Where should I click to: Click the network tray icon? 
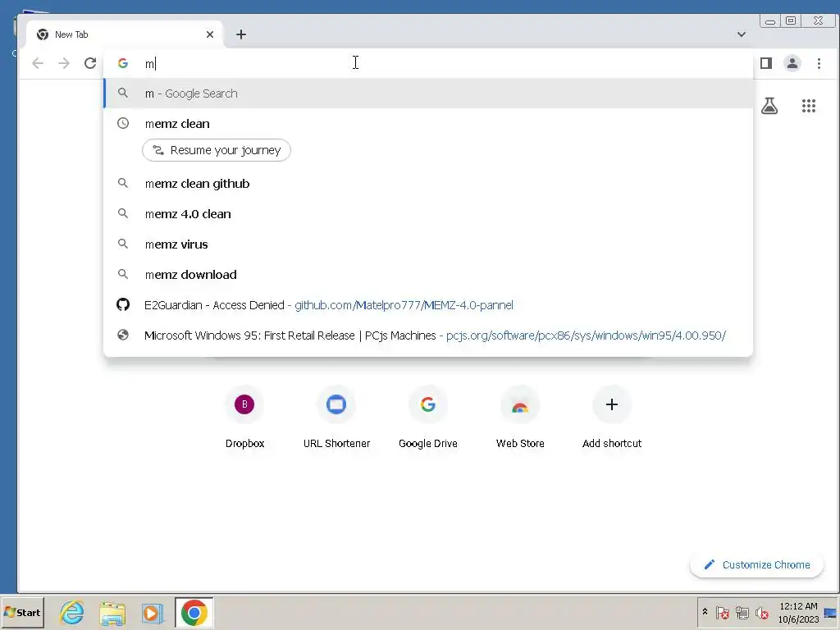coord(742,612)
